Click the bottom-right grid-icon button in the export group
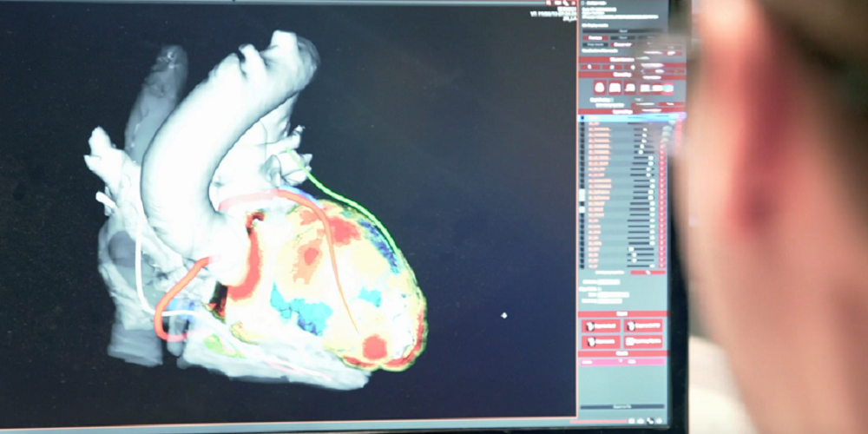The image size is (868, 434). (x=643, y=341)
